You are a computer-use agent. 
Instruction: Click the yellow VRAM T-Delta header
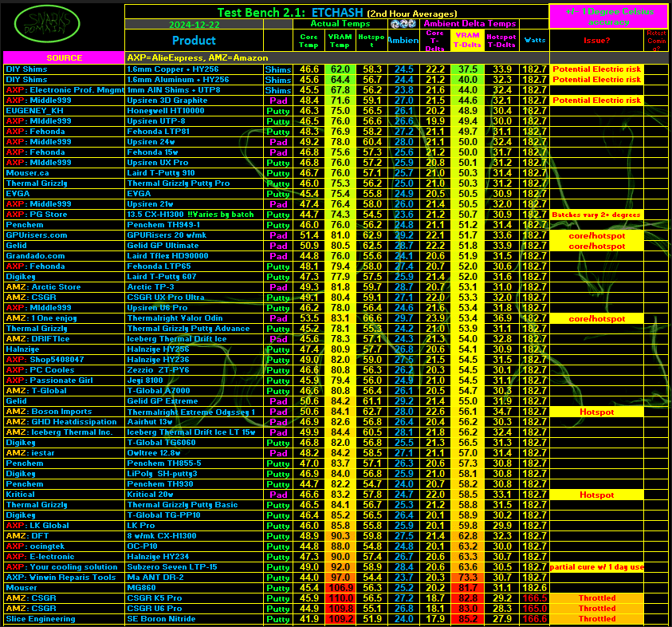(468, 41)
